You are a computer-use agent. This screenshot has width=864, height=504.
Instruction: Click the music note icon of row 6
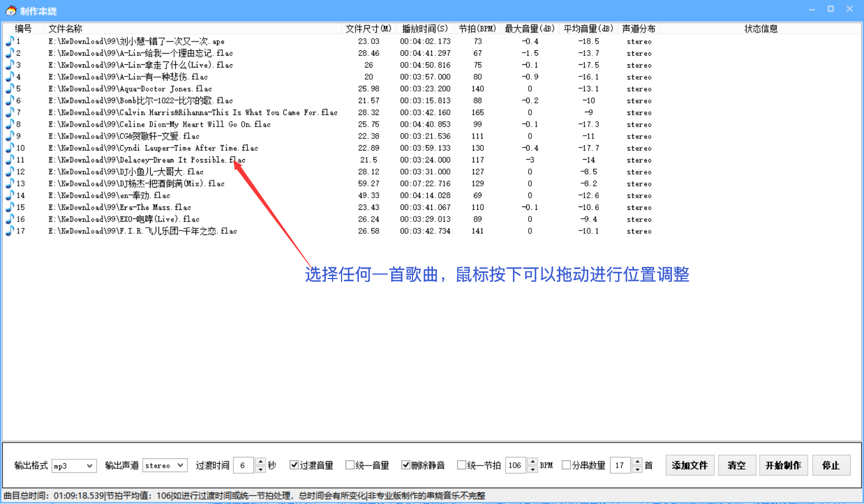pyautogui.click(x=9, y=100)
